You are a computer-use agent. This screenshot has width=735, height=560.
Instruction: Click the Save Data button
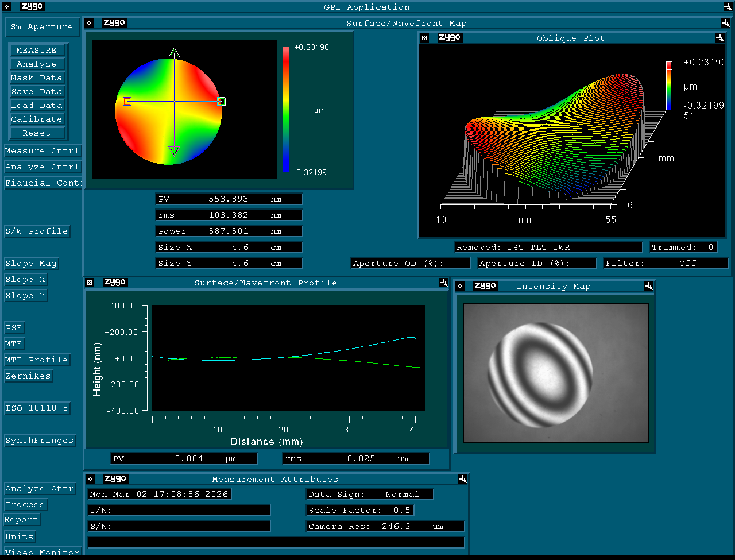coord(37,92)
